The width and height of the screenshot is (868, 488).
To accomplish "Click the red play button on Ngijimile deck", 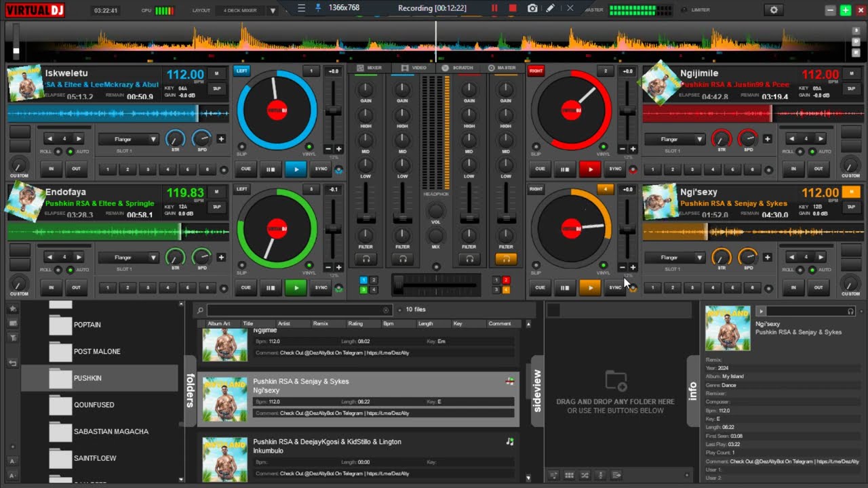I will coord(590,169).
